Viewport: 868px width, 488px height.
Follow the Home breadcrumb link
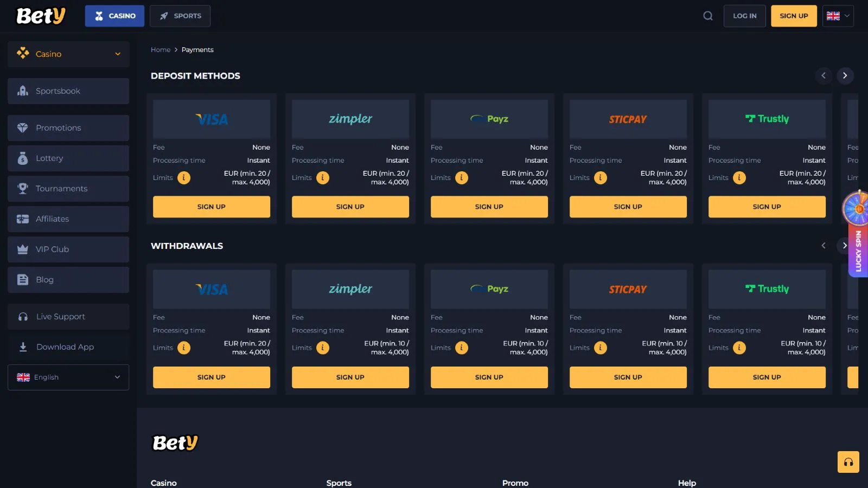coord(161,50)
